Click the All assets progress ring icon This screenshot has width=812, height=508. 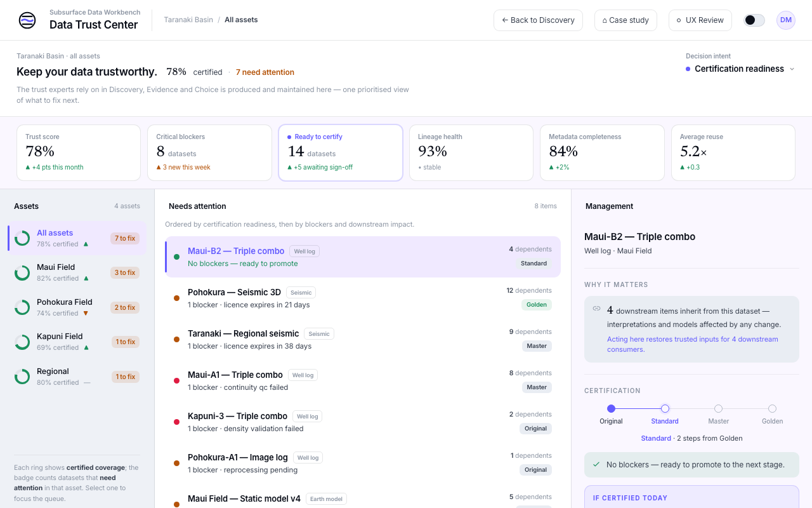[22, 238]
